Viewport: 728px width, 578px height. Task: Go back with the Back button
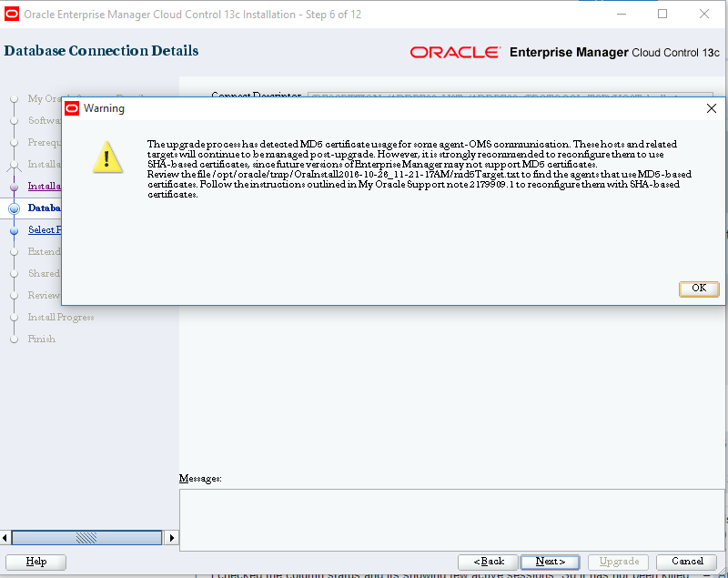(488, 562)
